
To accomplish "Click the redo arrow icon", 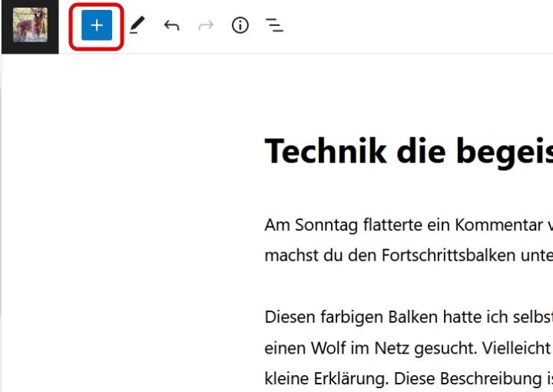I will tap(206, 26).
